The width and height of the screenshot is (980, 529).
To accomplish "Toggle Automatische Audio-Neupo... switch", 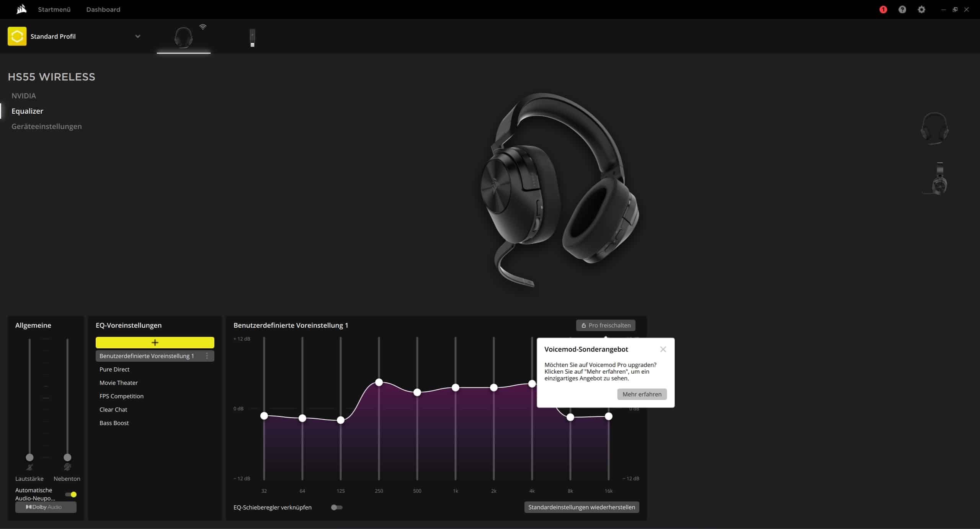I will click(x=71, y=494).
